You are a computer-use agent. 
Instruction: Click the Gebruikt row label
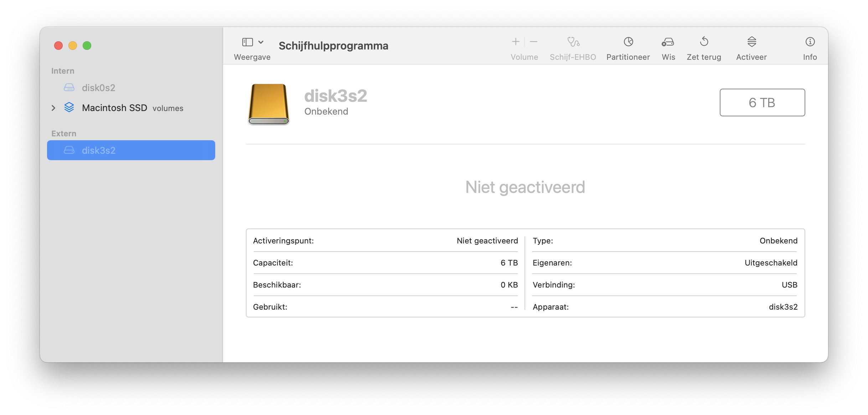click(x=270, y=307)
